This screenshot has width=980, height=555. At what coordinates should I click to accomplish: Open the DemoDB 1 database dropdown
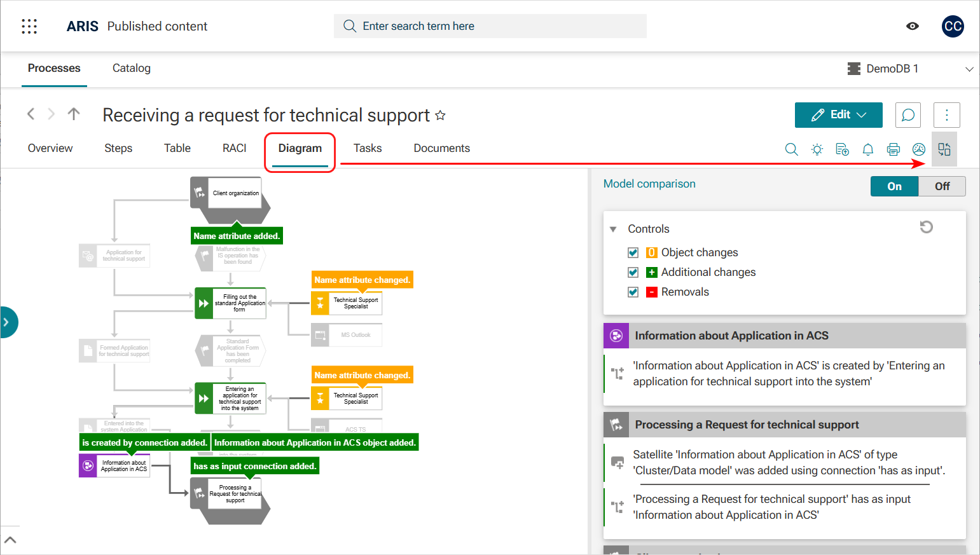coord(970,69)
